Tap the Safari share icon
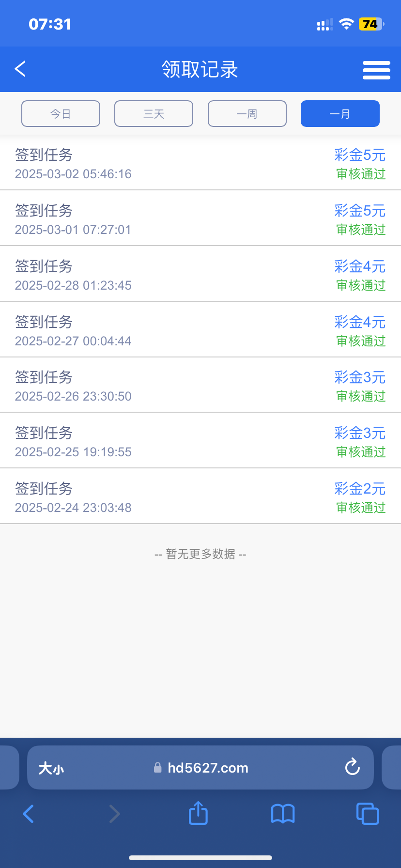The height and width of the screenshot is (868, 401). [198, 813]
